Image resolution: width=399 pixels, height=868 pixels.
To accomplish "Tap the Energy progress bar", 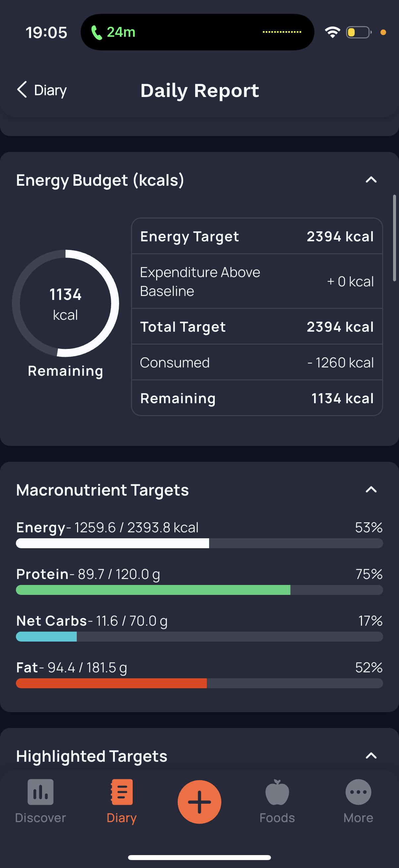I will 199,543.
